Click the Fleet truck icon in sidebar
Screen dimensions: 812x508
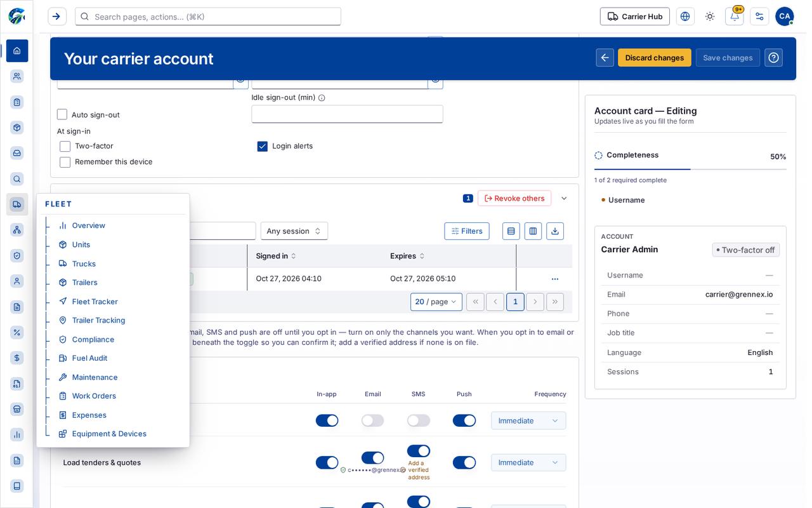[x=17, y=204]
